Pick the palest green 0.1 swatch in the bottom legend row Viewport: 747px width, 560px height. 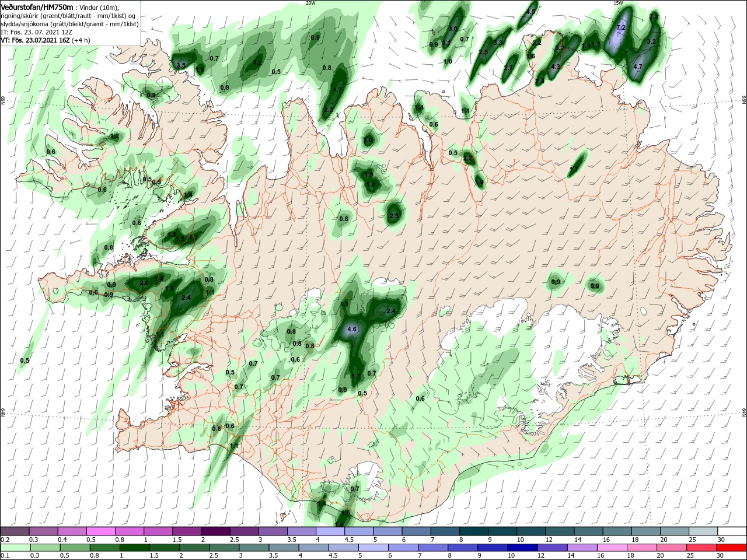point(16,548)
